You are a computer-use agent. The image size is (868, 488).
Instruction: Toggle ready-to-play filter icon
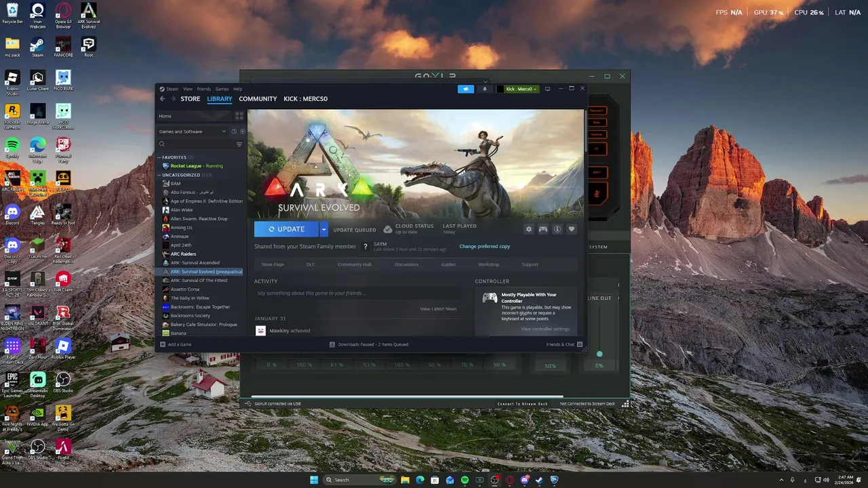tap(242, 131)
